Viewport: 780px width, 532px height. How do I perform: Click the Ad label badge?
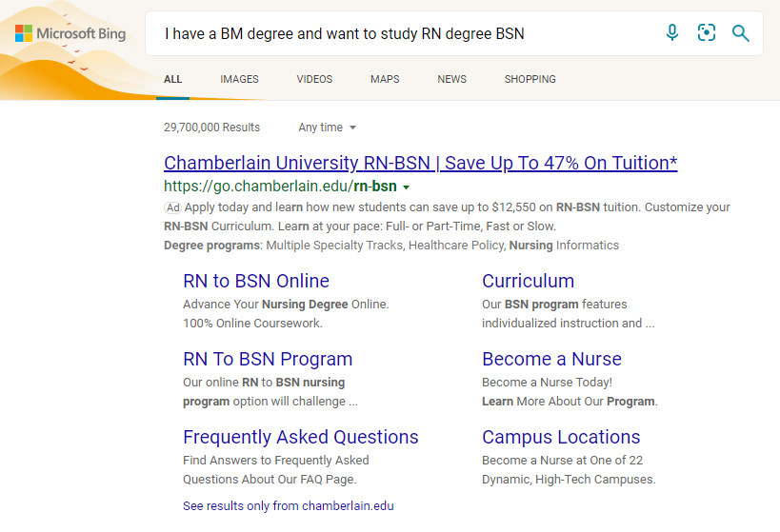coord(172,207)
